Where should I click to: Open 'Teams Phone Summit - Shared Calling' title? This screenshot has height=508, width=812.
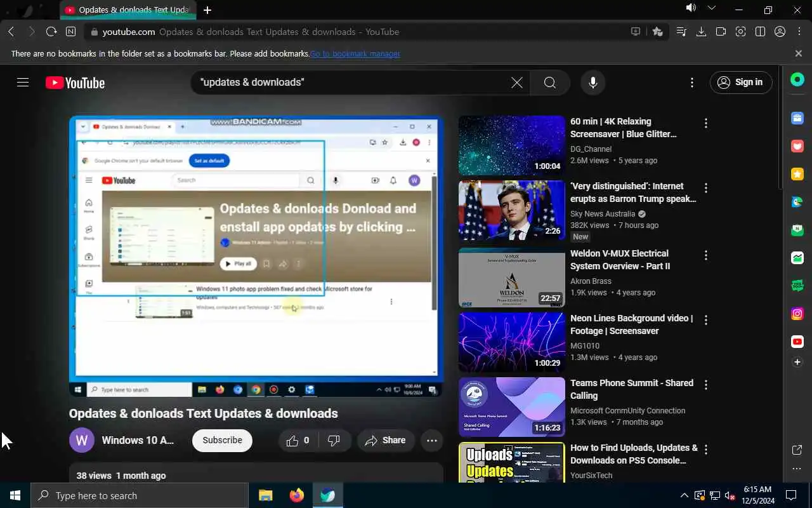[x=632, y=389]
